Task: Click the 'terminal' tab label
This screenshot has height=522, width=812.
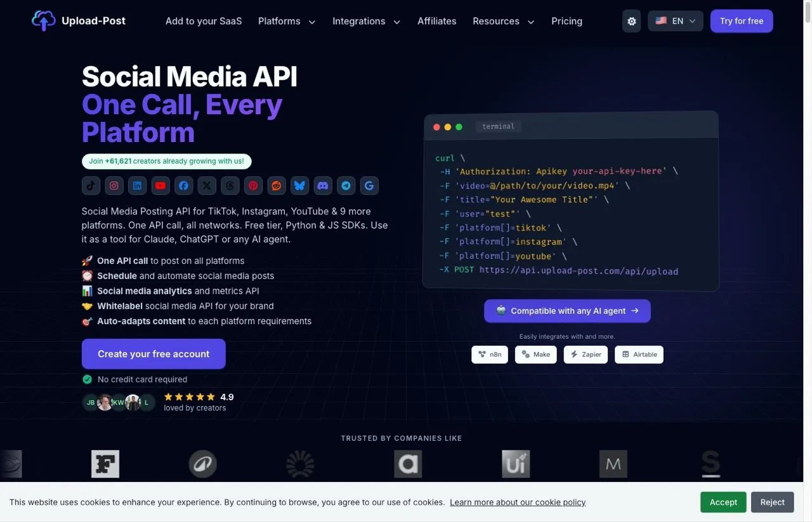Action: (499, 126)
